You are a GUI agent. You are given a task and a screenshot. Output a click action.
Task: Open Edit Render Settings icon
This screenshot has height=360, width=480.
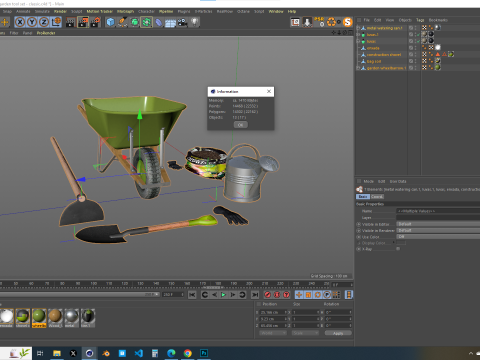pyautogui.click(x=95, y=22)
